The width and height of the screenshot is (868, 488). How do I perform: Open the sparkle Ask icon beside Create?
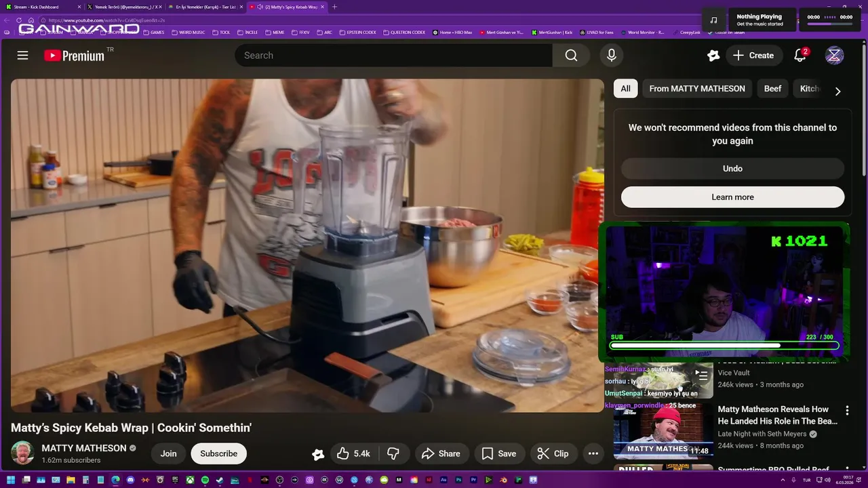tap(713, 56)
